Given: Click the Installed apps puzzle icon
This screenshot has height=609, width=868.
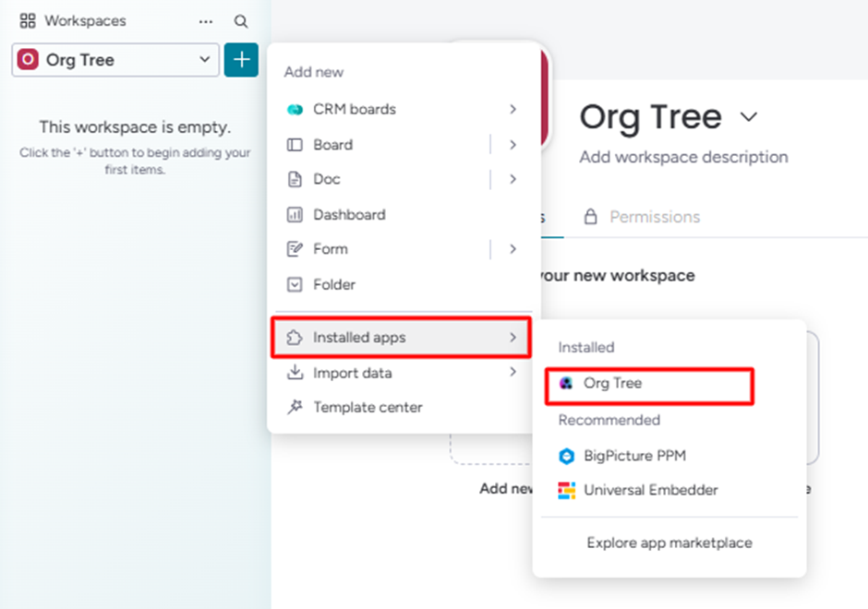Looking at the screenshot, I should (x=295, y=338).
